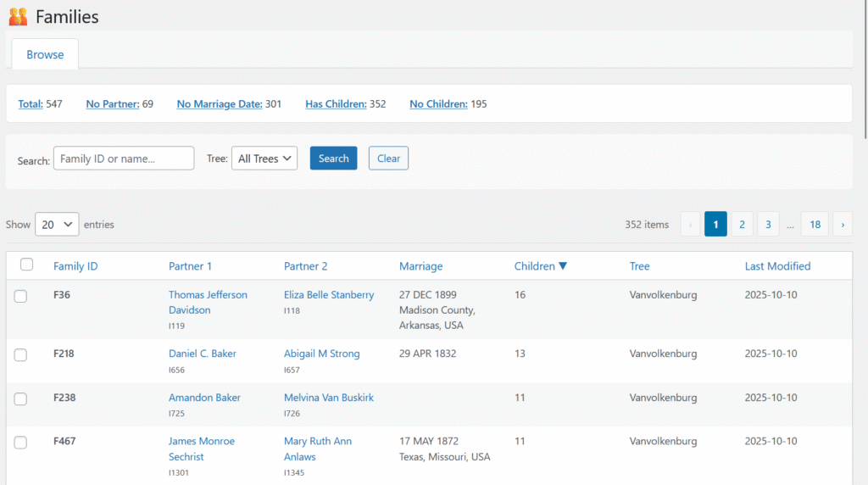Filter by the No Partner link

pos(112,104)
